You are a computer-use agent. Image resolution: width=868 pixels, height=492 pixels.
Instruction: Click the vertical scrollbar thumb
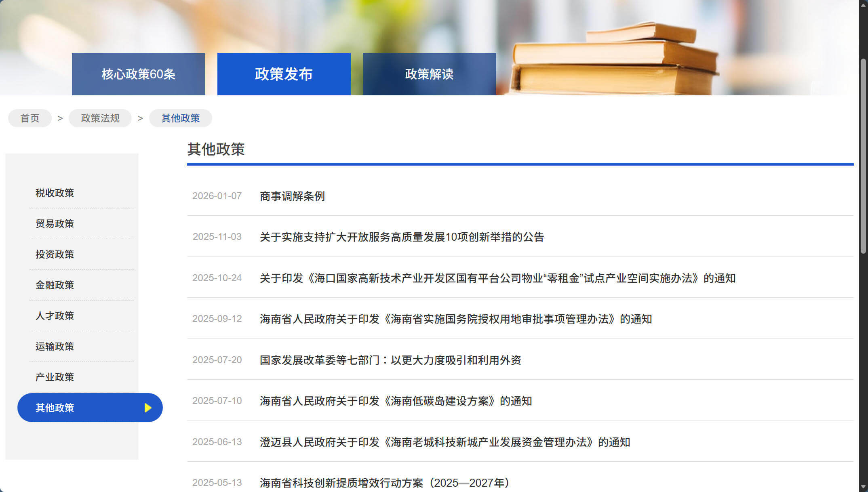click(864, 156)
